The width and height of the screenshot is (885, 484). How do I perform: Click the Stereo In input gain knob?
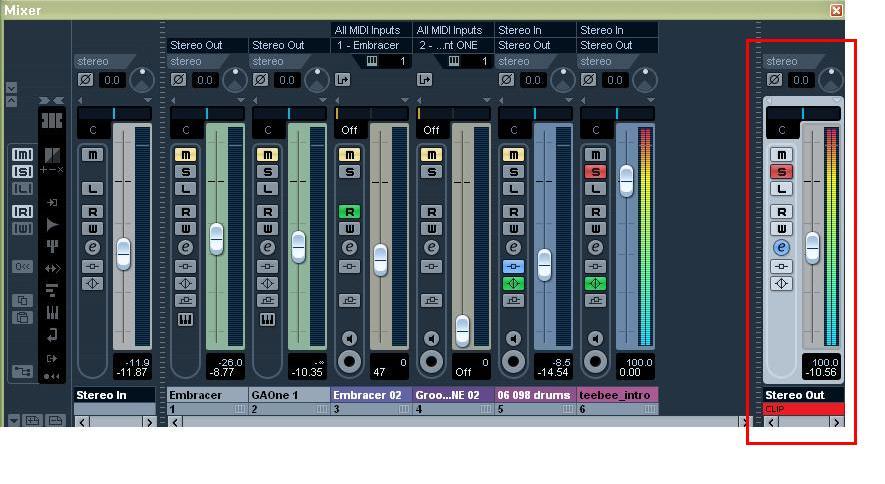click(x=142, y=80)
